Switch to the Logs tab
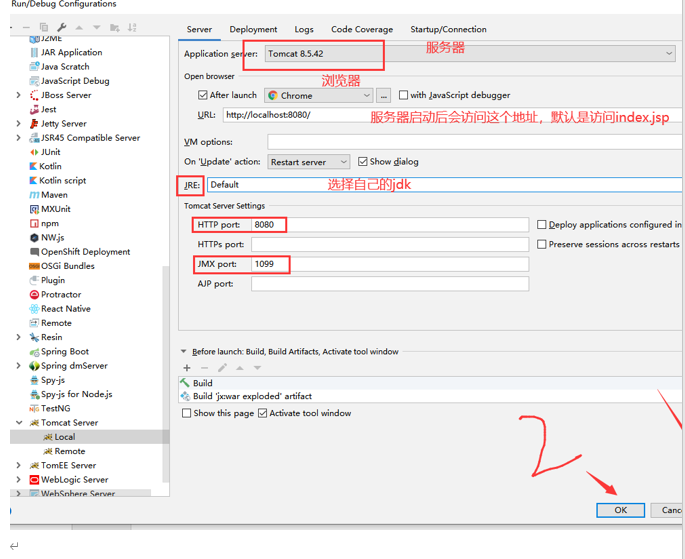The height and width of the screenshot is (559, 685). point(304,29)
